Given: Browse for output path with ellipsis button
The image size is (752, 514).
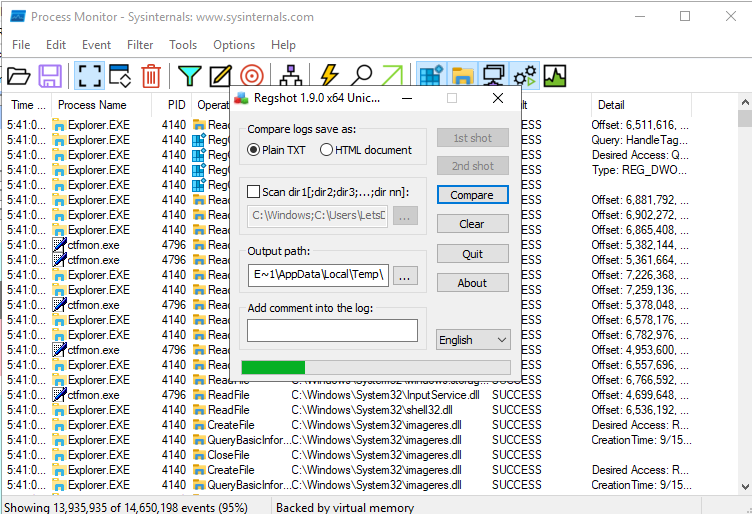Looking at the screenshot, I should tap(405, 276).
